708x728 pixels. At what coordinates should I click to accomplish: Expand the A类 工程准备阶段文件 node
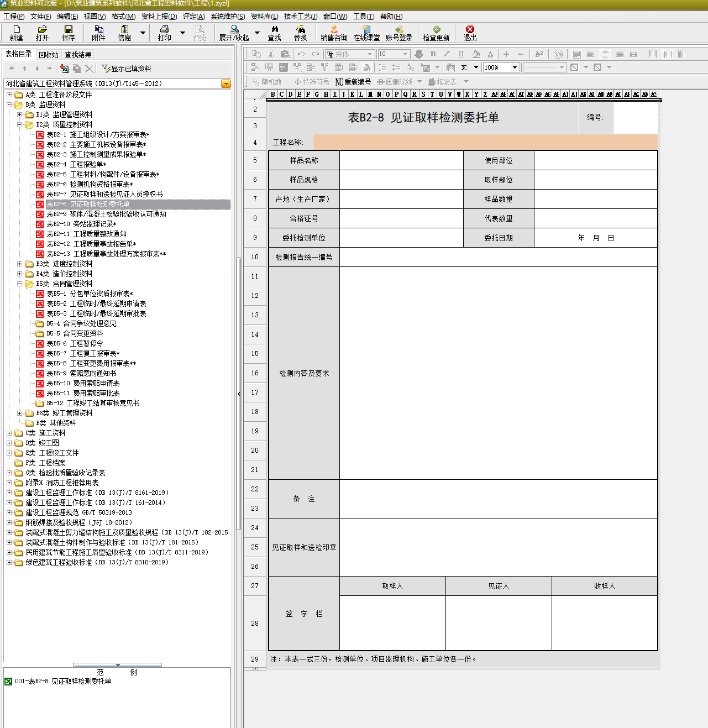pyautogui.click(x=9, y=95)
